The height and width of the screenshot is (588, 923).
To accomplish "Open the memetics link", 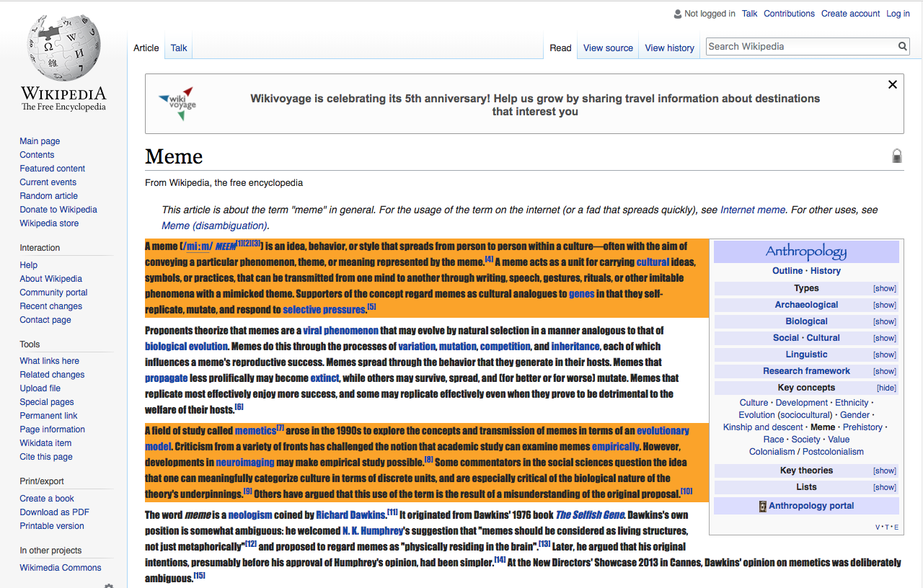I will [256, 431].
